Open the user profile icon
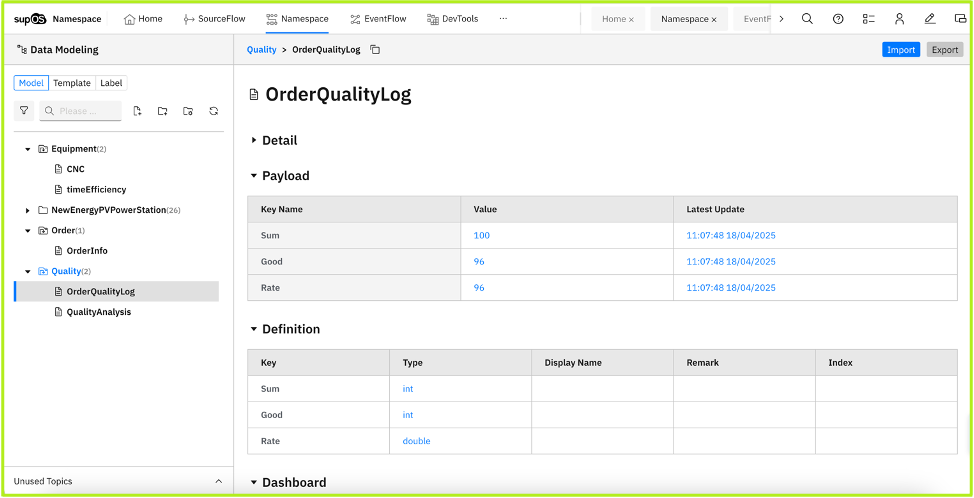The width and height of the screenshot is (974, 498). click(899, 19)
